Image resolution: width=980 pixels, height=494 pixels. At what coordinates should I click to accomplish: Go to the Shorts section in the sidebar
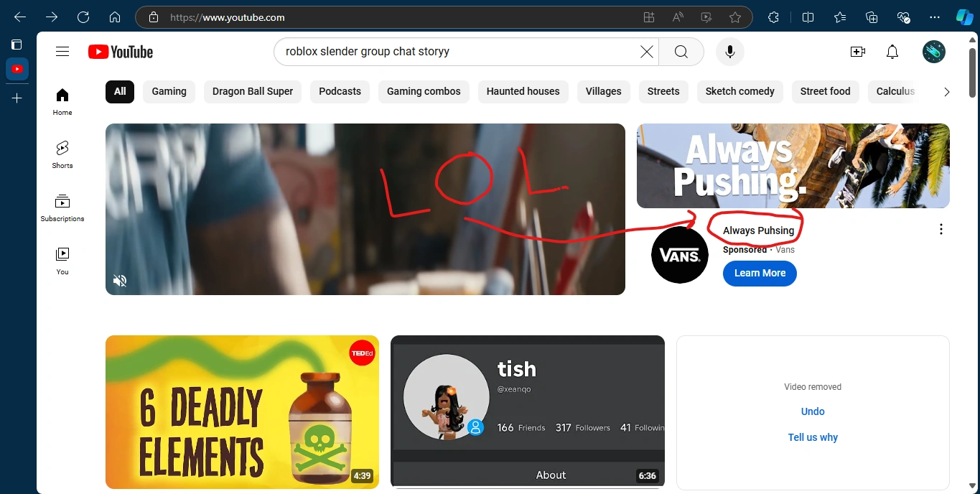click(x=62, y=154)
